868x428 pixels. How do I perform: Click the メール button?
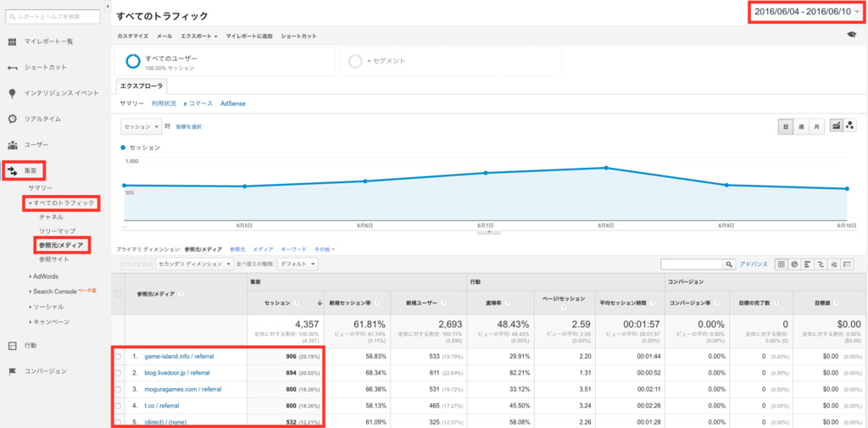[x=164, y=36]
